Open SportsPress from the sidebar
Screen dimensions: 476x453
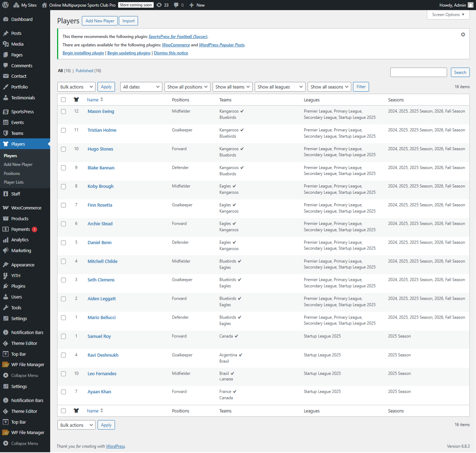(x=22, y=112)
